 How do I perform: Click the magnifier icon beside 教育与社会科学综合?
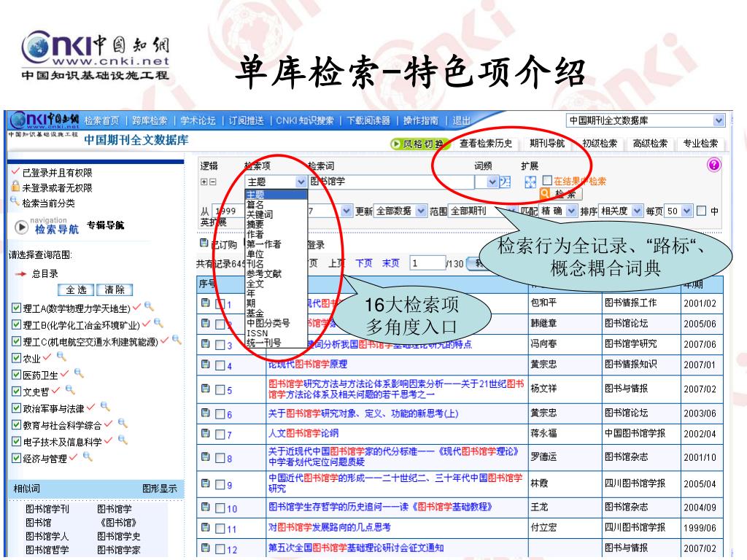[x=123, y=423]
